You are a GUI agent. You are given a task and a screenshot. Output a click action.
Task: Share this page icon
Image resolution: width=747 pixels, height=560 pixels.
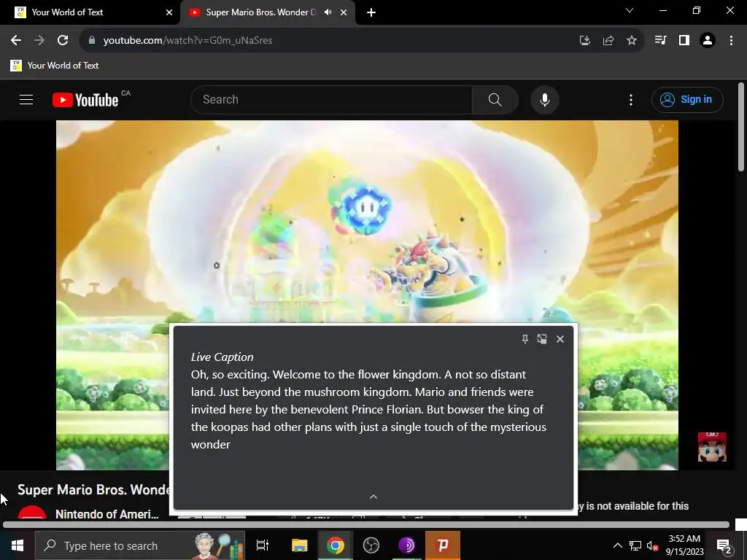point(608,41)
